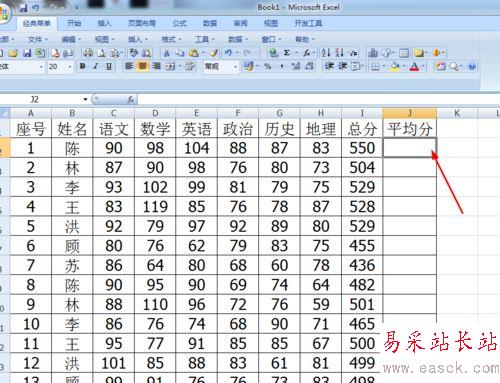500x383 pixels.
Task: Open the 帮助 classic menu
Action: tap(304, 40)
